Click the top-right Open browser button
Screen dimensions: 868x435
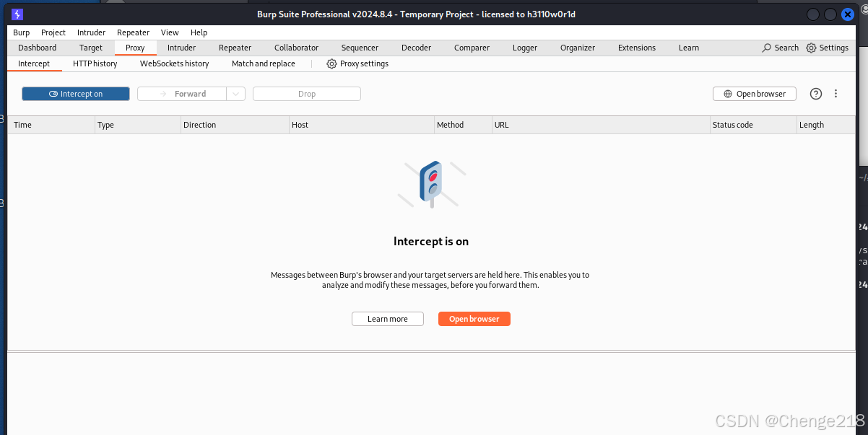pyautogui.click(x=755, y=94)
